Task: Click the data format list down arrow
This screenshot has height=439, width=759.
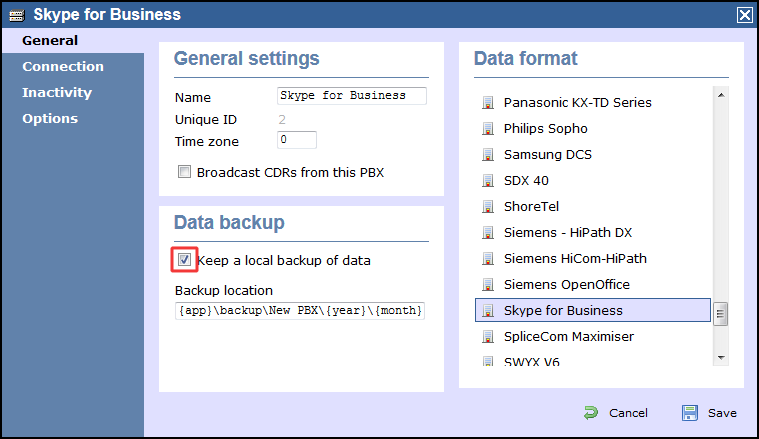Action: tap(721, 358)
